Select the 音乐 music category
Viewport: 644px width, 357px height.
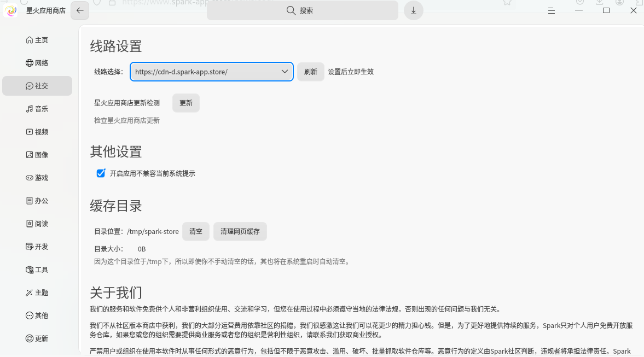(37, 109)
